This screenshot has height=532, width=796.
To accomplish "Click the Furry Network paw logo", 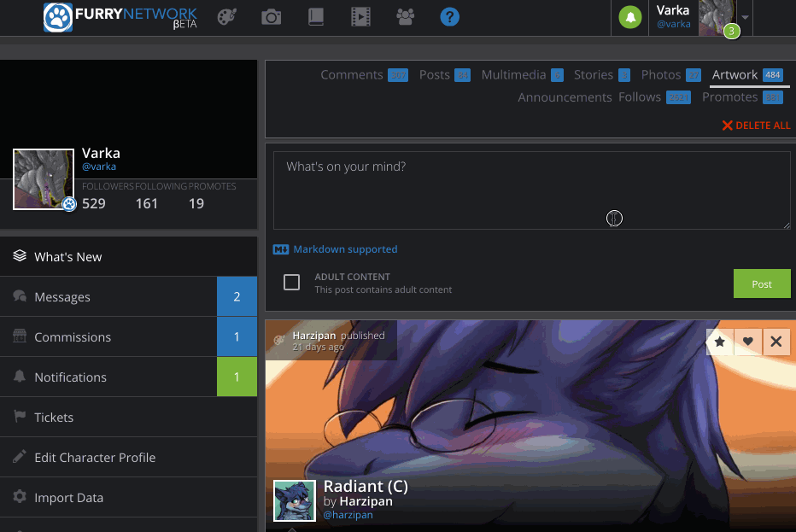I will pyautogui.click(x=58, y=17).
